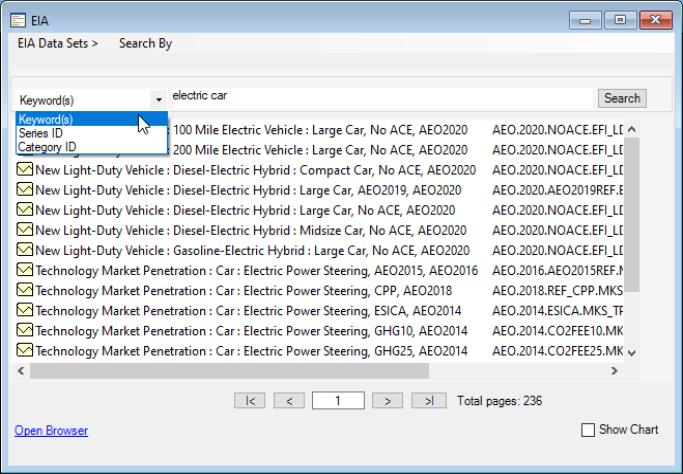
Task: Click the EIA window title bar icon
Action: tap(16, 18)
